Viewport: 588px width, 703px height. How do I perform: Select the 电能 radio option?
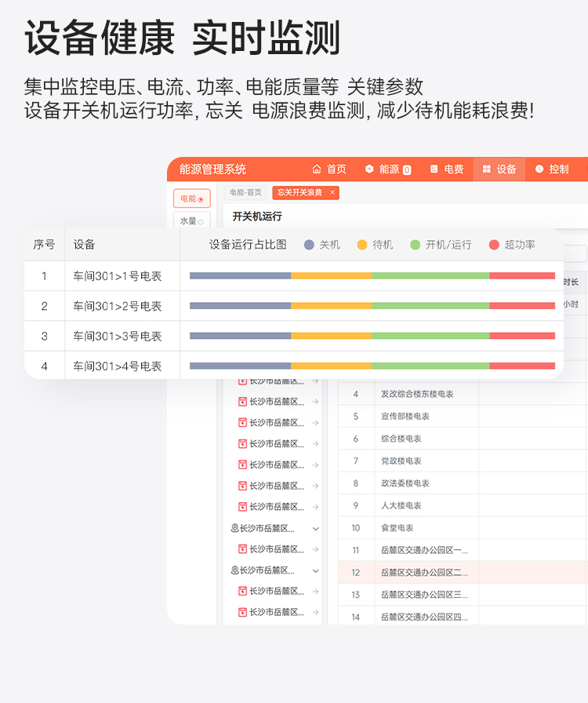192,199
